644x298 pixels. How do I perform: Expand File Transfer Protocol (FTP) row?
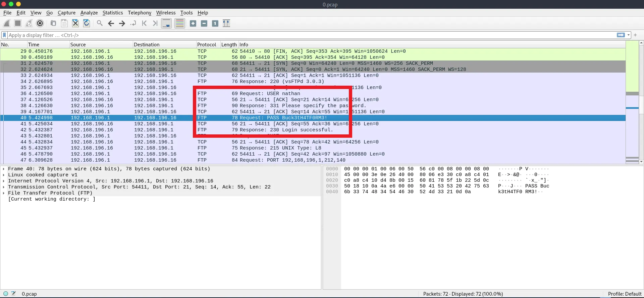4,193
